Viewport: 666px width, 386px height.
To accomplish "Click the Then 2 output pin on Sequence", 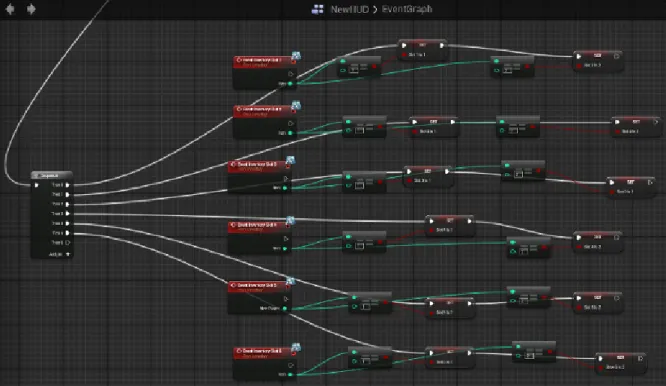I will tap(67, 204).
